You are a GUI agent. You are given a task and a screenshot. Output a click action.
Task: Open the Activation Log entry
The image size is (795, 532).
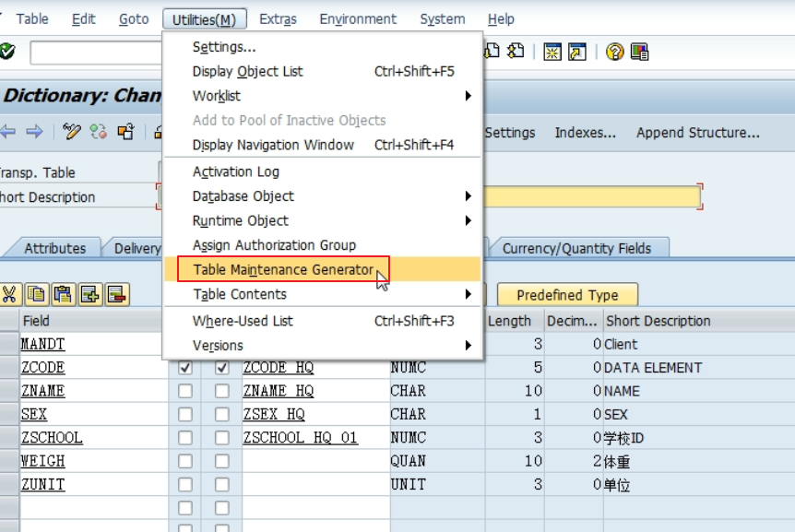point(323,171)
